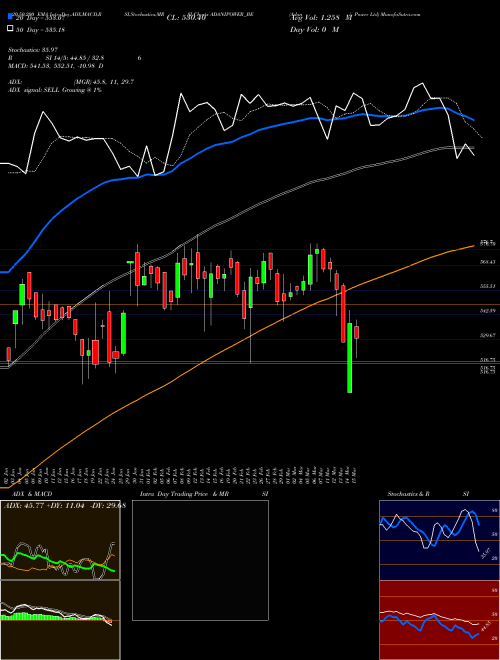Click the 542.59 price axis label
Viewport: 500px width, 660px height.
pos(487,311)
